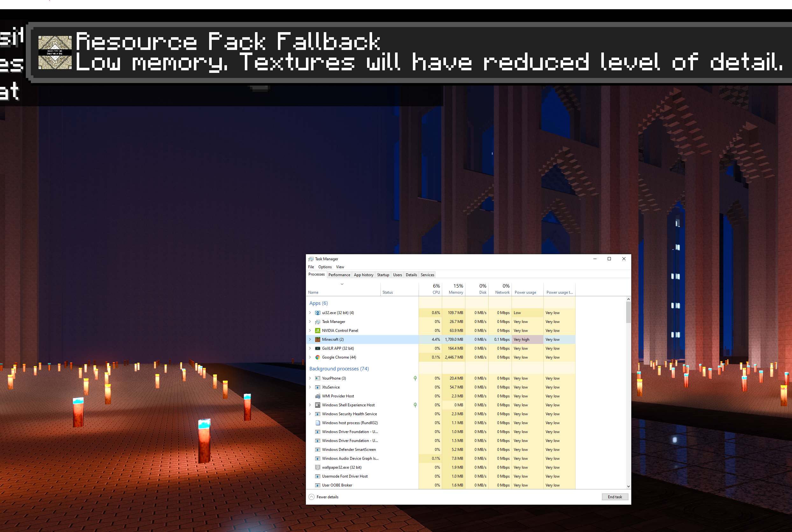Click the Google Chrome process icon

click(317, 357)
